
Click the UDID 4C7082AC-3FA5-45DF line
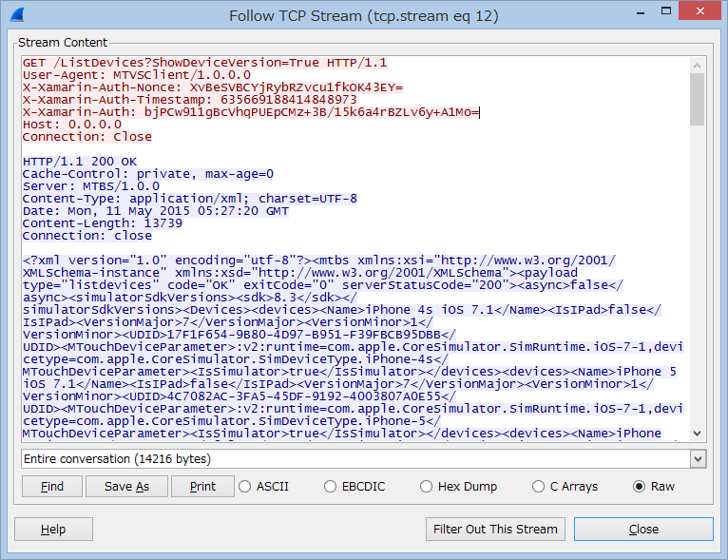pos(239,396)
